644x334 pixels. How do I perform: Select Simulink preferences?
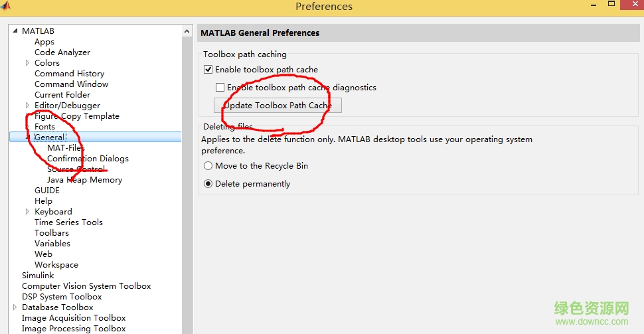click(x=38, y=276)
